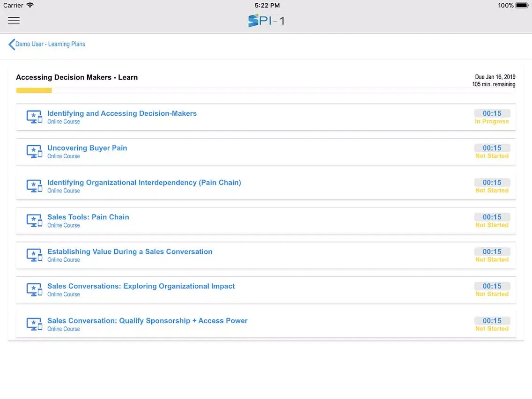The width and height of the screenshot is (532, 399).
Task: Click Not Started status for Sales Tools: Pain Chain
Action: point(492,225)
